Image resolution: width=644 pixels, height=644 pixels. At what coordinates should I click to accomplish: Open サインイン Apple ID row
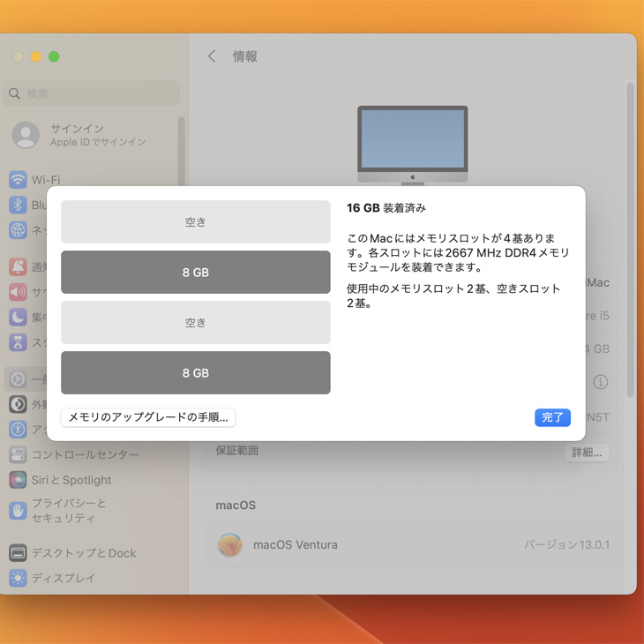(x=91, y=135)
